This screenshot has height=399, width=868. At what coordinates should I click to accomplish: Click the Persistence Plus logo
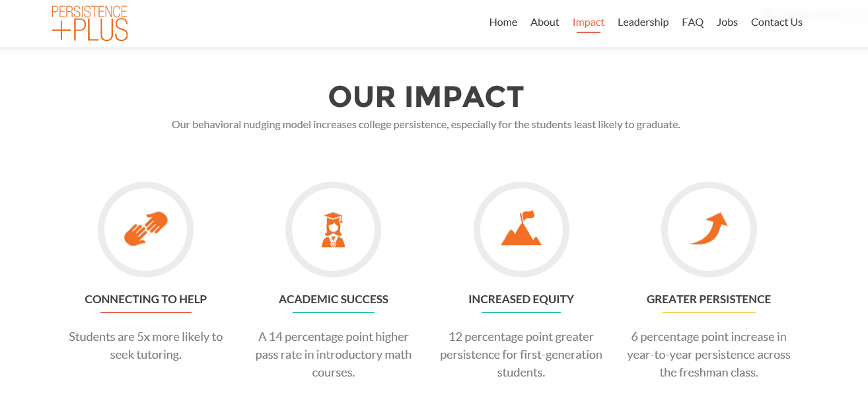click(90, 23)
